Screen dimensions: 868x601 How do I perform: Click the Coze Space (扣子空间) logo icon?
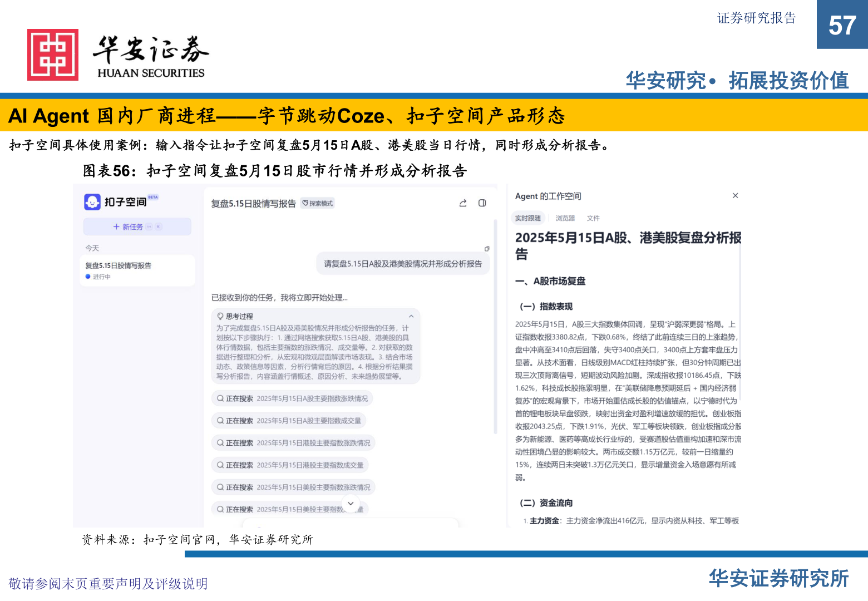tap(92, 201)
